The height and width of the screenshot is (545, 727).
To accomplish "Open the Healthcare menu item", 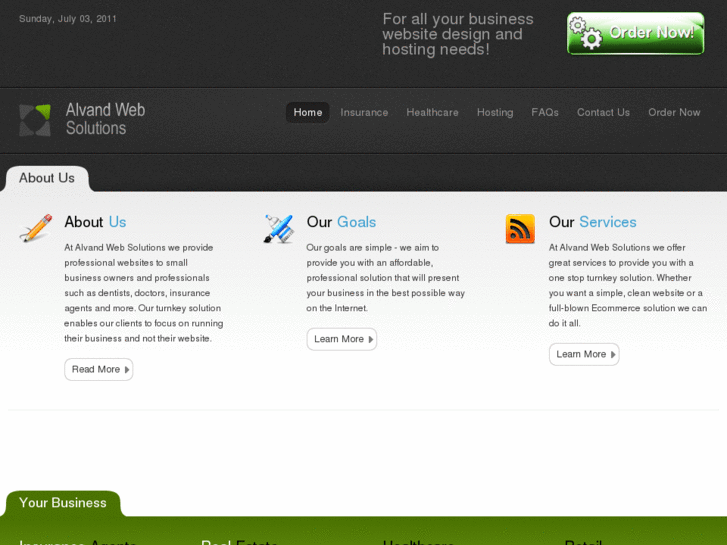I will pyautogui.click(x=432, y=112).
